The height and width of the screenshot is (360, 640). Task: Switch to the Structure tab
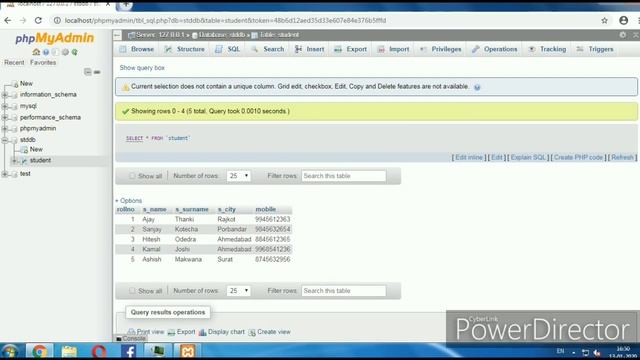tap(184, 49)
